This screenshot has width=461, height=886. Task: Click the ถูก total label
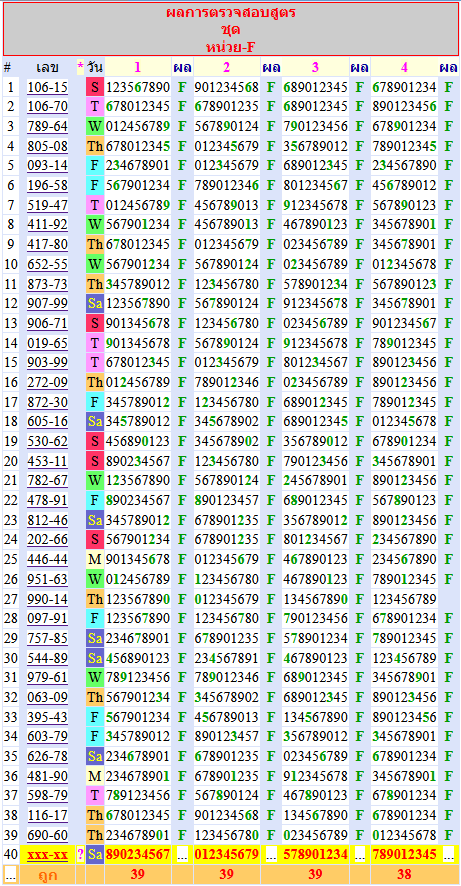point(47,875)
